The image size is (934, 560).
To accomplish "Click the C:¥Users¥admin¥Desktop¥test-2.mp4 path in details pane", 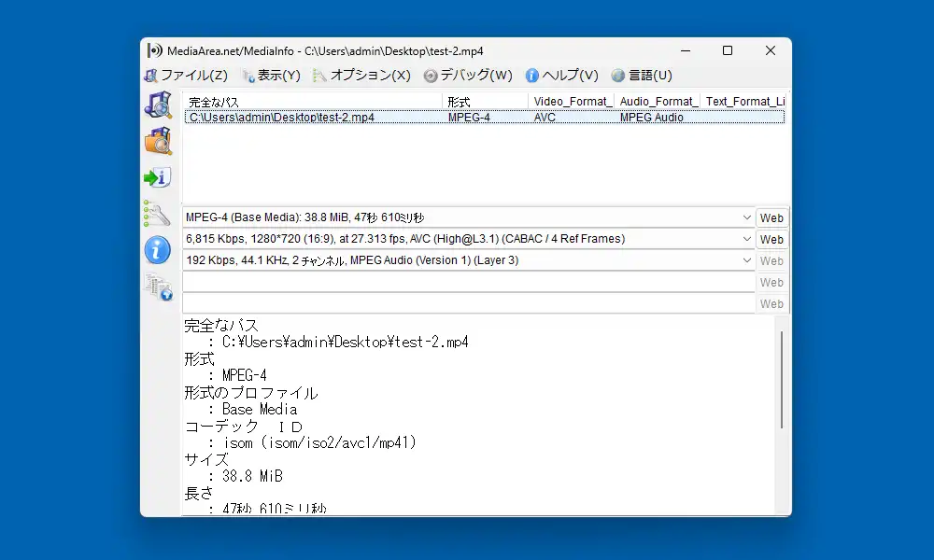I will (345, 343).
